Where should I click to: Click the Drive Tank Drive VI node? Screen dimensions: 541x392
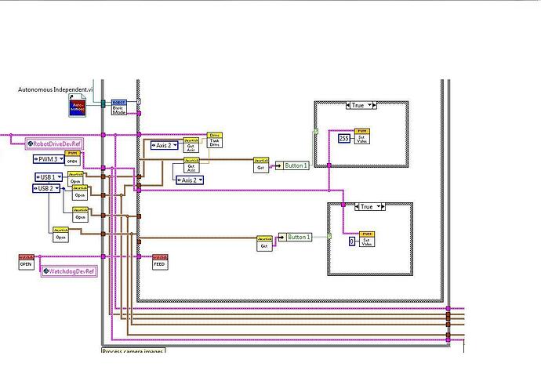point(214,140)
